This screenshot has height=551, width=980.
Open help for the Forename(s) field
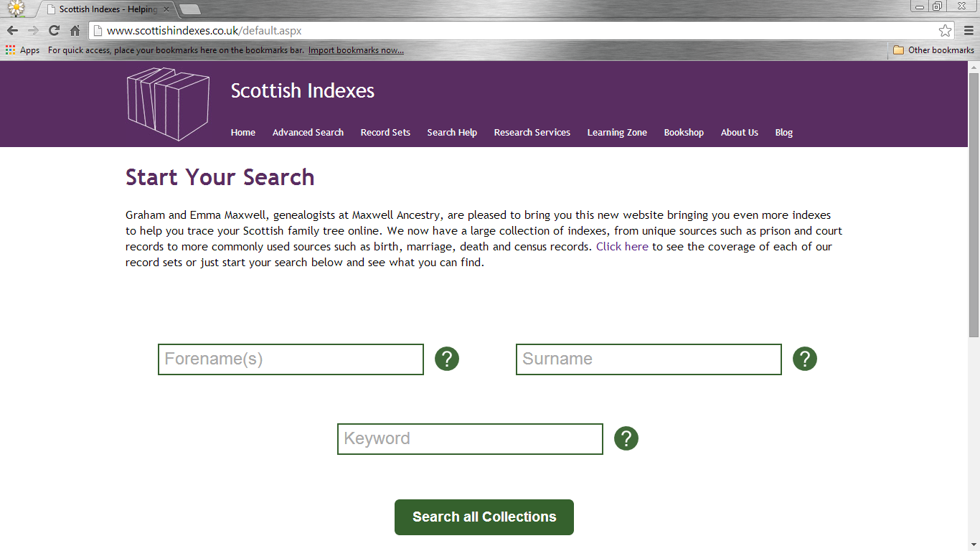tap(446, 359)
